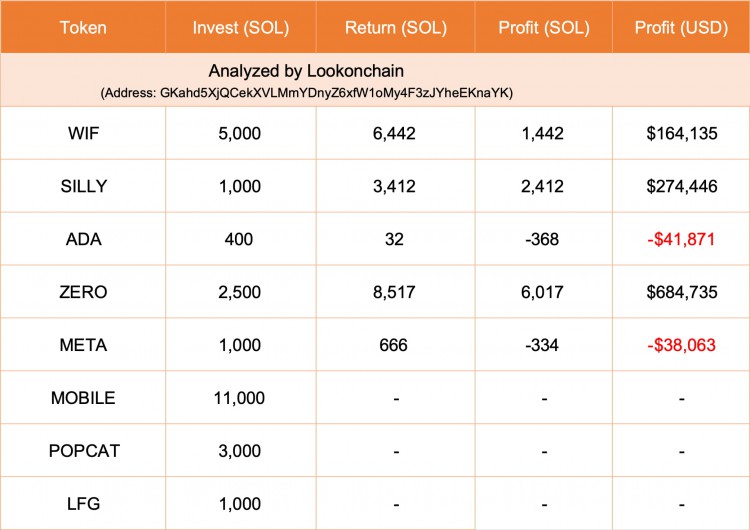Click the 6,442 return value
750x530 pixels.
pos(394,133)
